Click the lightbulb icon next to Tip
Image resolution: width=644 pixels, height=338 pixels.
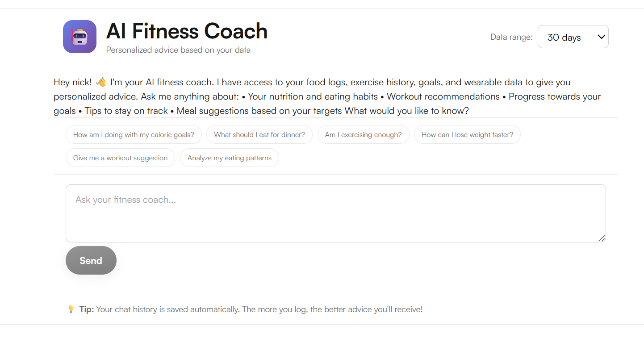pos(71,309)
